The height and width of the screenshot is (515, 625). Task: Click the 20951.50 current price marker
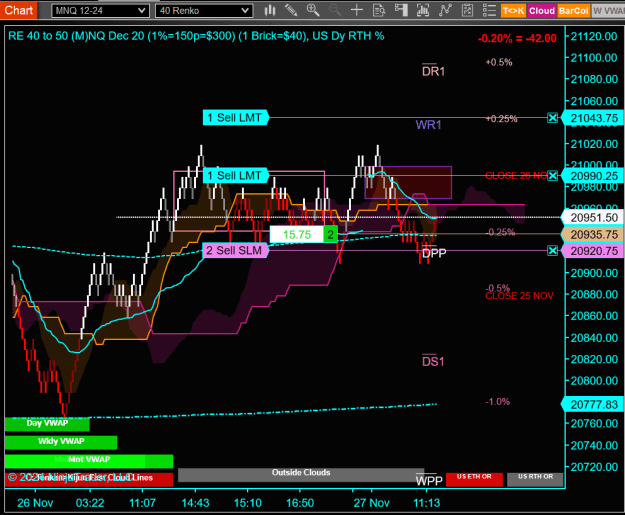pyautogui.click(x=593, y=218)
